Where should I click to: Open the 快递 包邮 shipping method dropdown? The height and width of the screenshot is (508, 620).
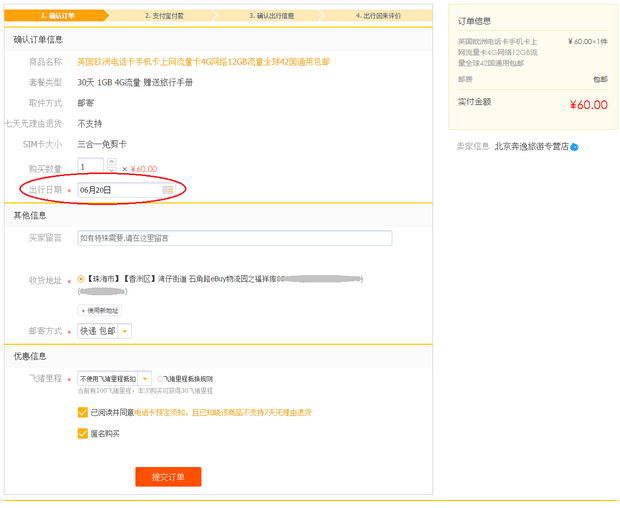pyautogui.click(x=104, y=331)
